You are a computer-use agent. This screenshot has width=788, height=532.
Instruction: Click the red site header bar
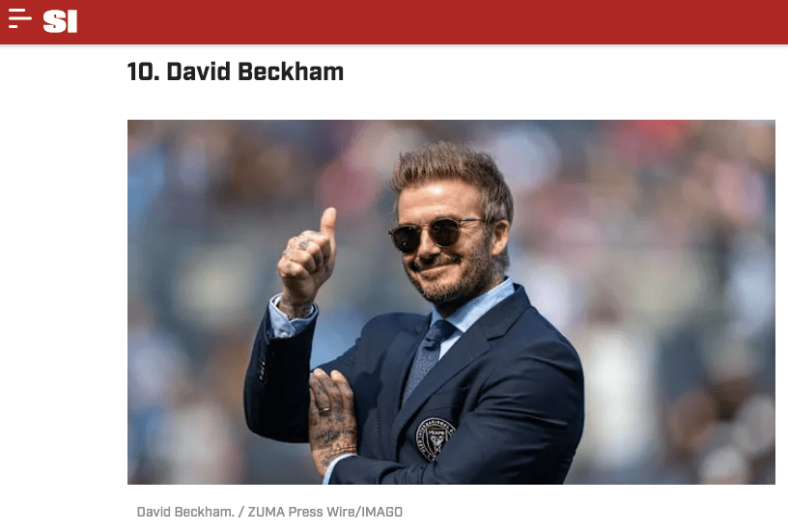[394, 21]
